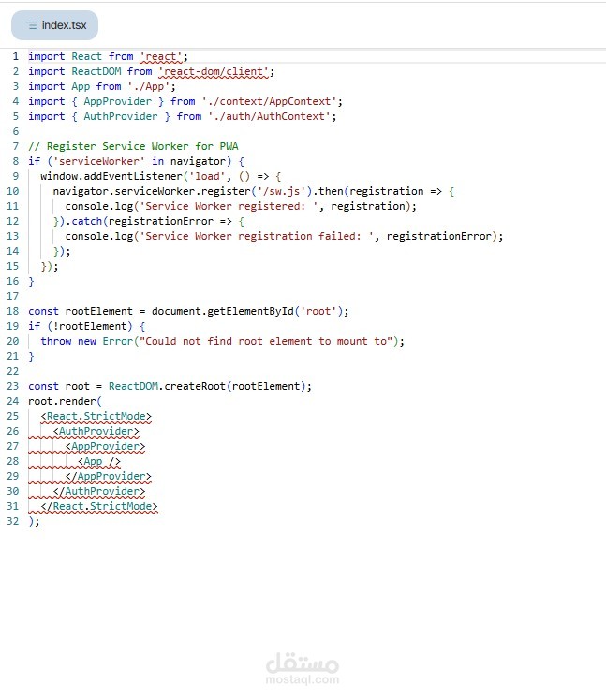The width and height of the screenshot is (606, 700).
Task: Click the 'react' import string on line 1
Action: pos(161,57)
